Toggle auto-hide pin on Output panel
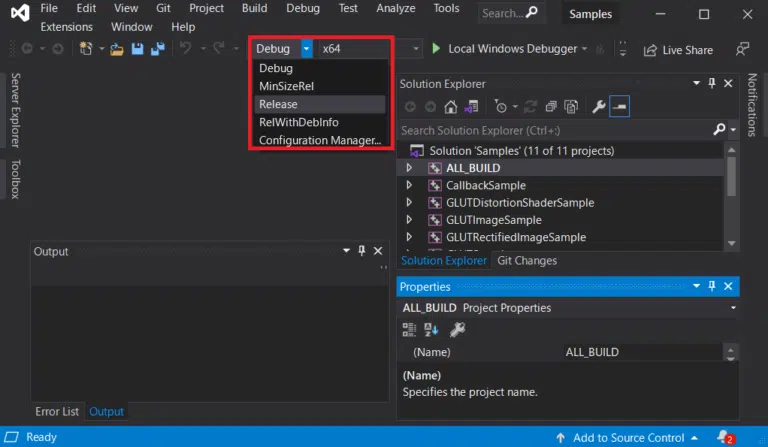 [x=362, y=251]
